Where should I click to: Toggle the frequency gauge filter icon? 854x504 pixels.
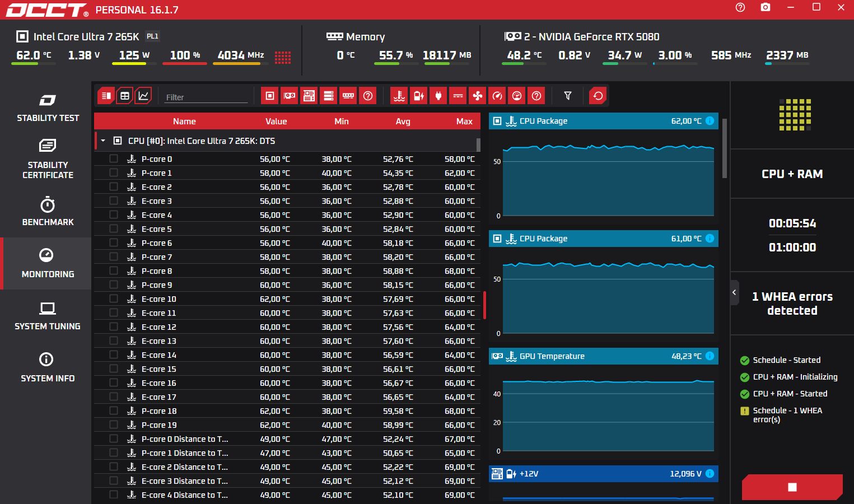[497, 96]
